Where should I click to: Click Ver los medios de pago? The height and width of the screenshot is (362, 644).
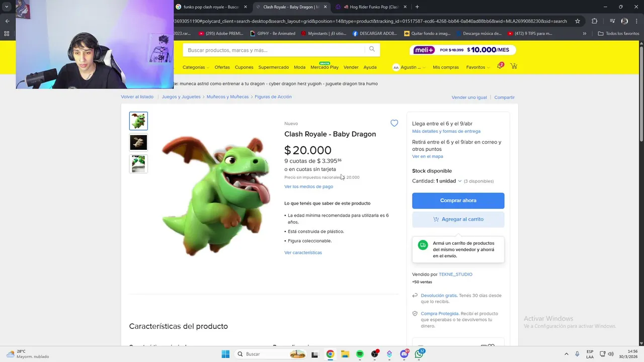308,187
